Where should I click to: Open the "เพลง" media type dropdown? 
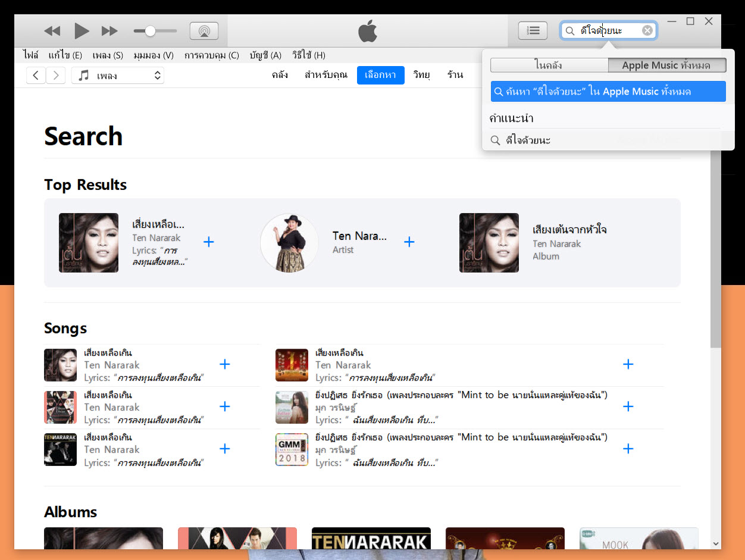(117, 75)
